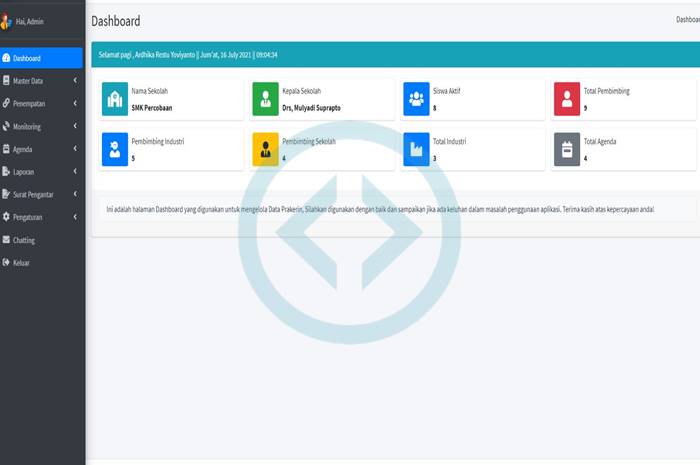Select Dashboard in the sidebar
This screenshot has width=700, height=465.
(x=27, y=59)
